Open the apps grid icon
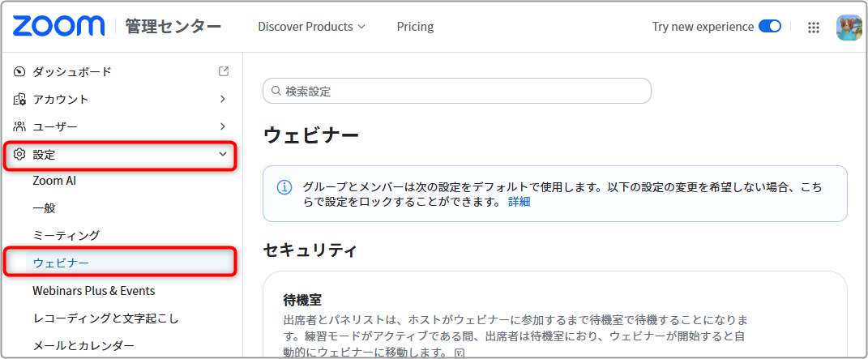 [813, 27]
